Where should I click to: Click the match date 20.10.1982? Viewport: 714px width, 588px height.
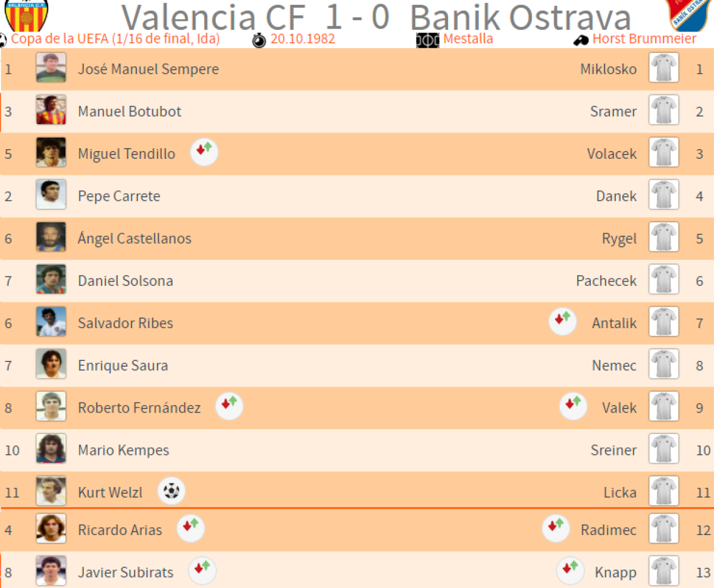point(302,39)
